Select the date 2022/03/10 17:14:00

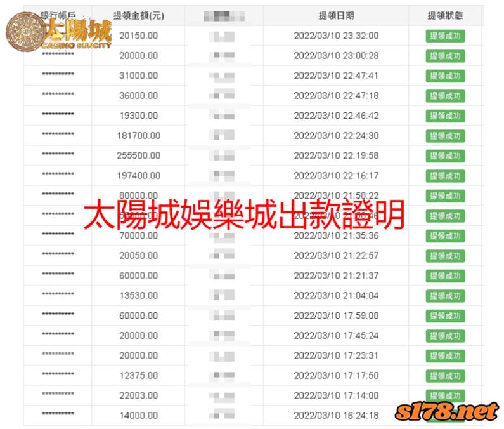click(336, 395)
